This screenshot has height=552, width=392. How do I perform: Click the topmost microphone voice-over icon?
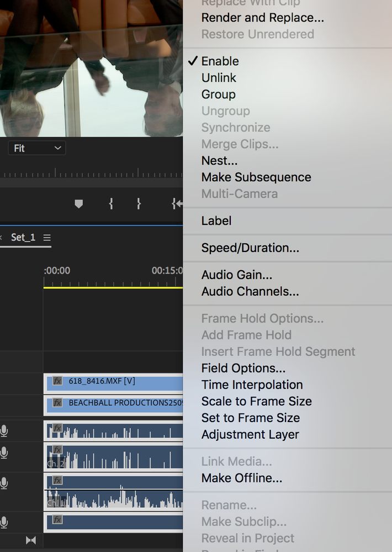coord(4,430)
